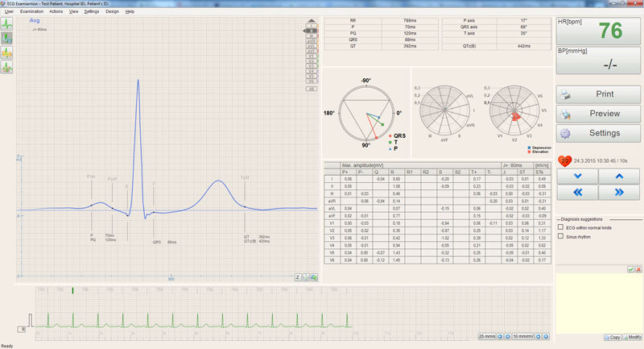
Task: Select lead V6 in lead selector
Action: 312,81
